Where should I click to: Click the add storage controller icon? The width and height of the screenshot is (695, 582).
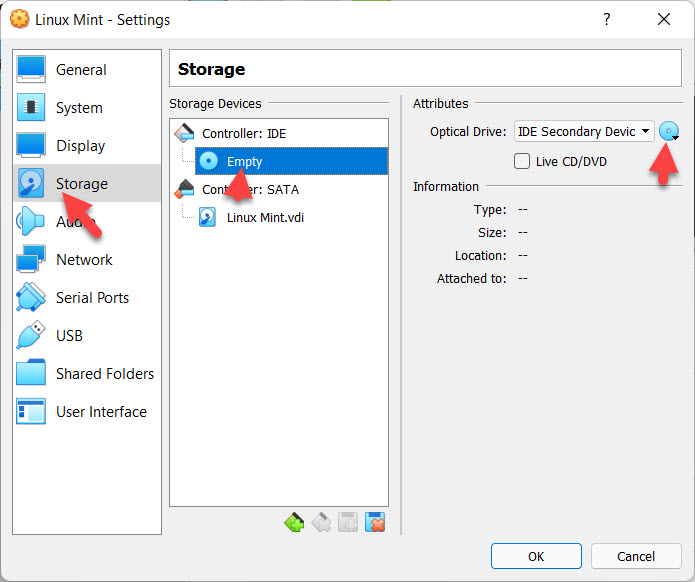tap(294, 522)
